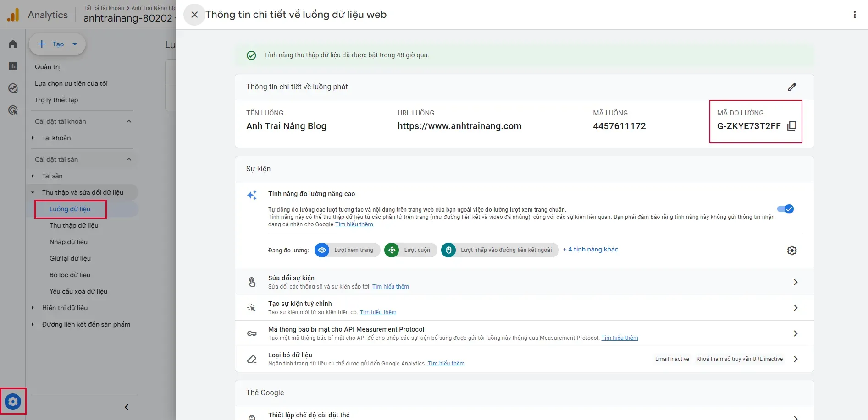Image resolution: width=868 pixels, height=420 pixels.
Task: Edit stream details with the pencil icon
Action: [x=792, y=87]
